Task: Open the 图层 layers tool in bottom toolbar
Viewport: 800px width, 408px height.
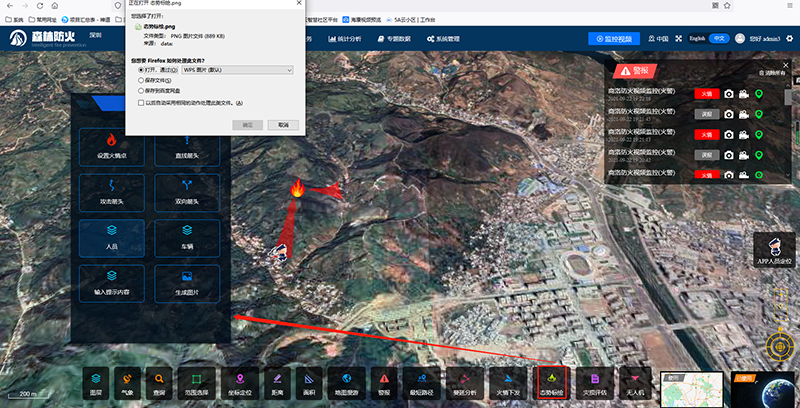Action: click(x=96, y=383)
